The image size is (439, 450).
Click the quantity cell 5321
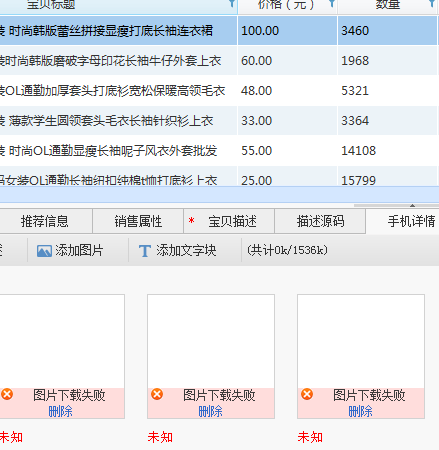(x=387, y=91)
